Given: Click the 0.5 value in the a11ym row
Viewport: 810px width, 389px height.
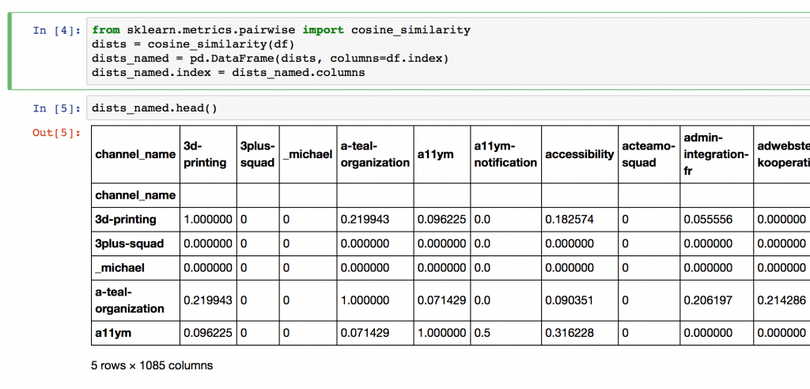Looking at the screenshot, I should 482,333.
